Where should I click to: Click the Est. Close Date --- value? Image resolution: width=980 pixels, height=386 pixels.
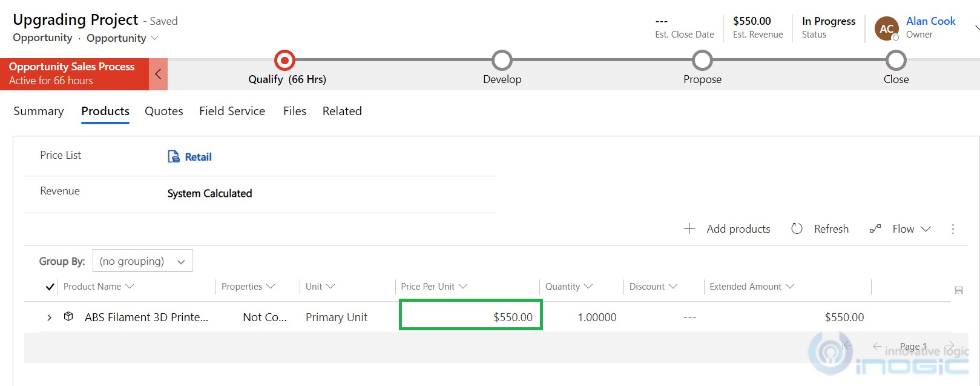[x=662, y=21]
